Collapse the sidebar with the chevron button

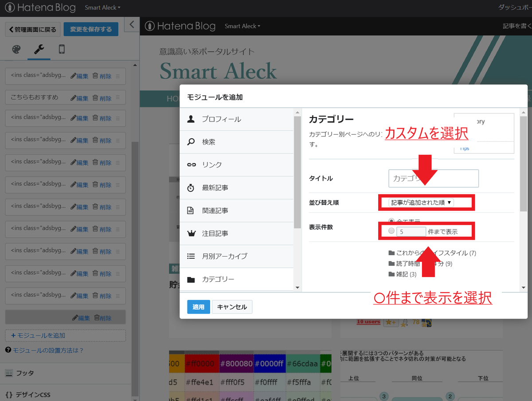[131, 25]
